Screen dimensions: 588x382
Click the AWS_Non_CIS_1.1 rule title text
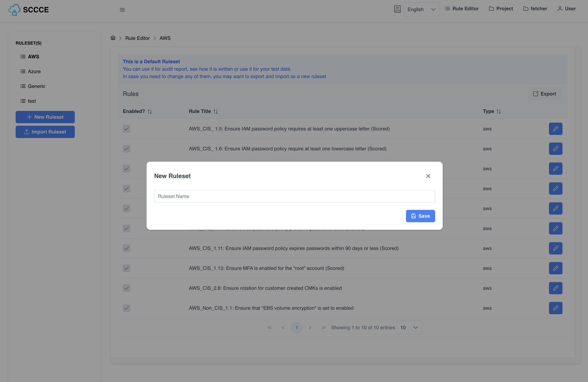(271, 308)
